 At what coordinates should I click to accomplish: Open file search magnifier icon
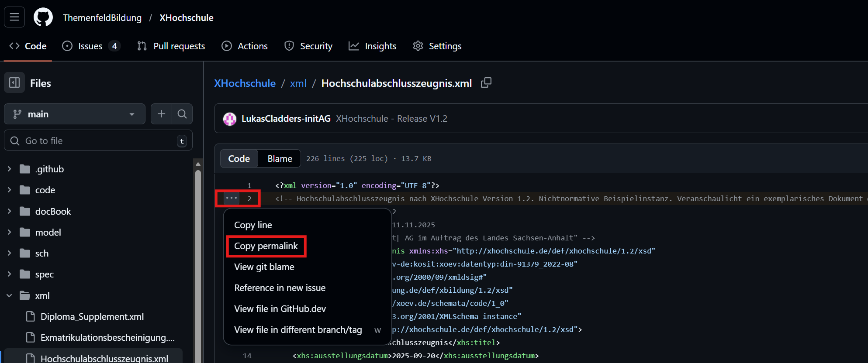click(182, 114)
